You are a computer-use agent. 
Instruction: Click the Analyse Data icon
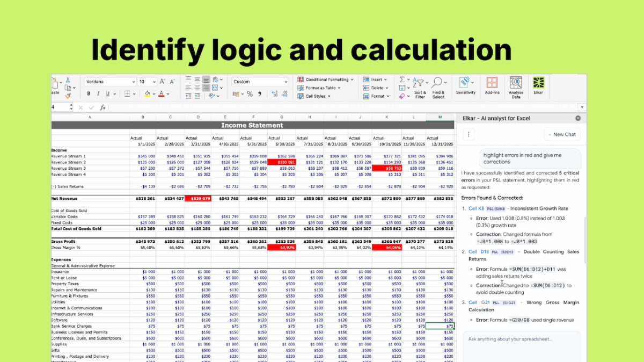click(516, 85)
